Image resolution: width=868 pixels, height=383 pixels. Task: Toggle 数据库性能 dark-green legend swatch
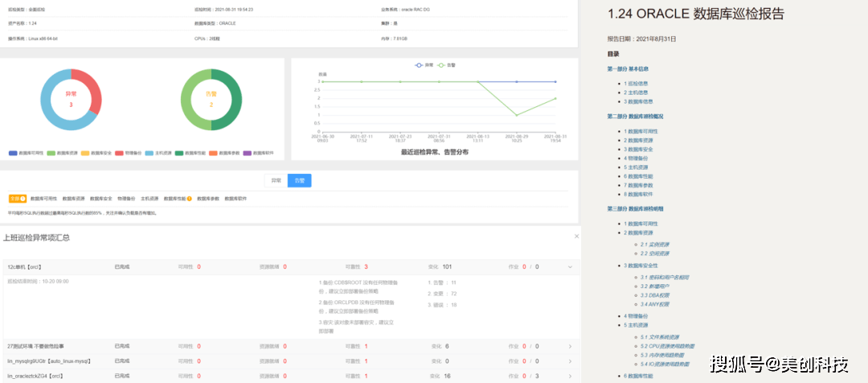tap(179, 153)
